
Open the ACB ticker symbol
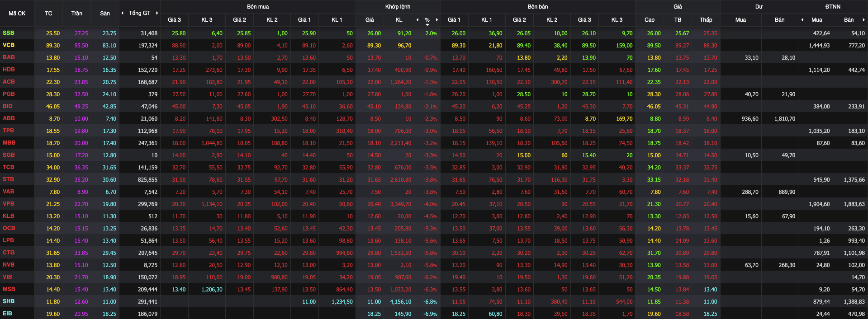point(9,82)
